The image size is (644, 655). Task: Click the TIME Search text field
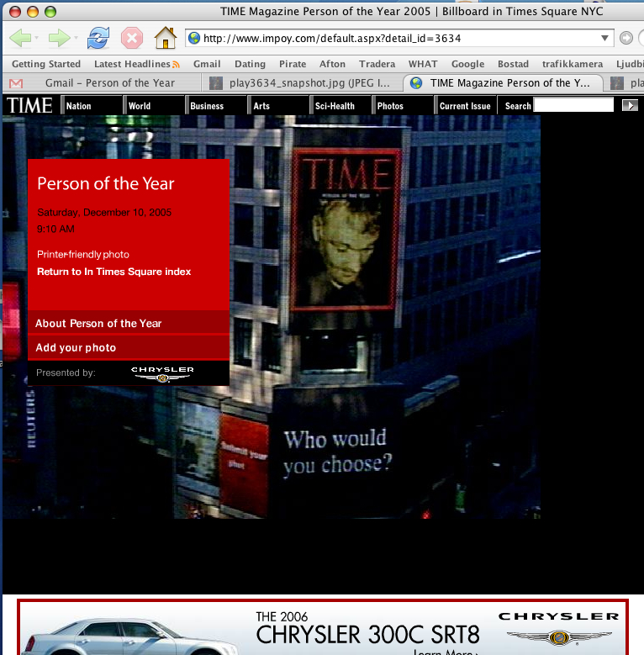(x=573, y=105)
